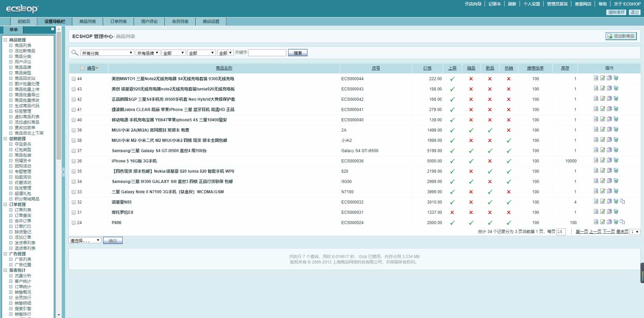Click the edit icon for Samsung Galaxy S4 GT-I9500
644x318 pixels.
[602, 150]
